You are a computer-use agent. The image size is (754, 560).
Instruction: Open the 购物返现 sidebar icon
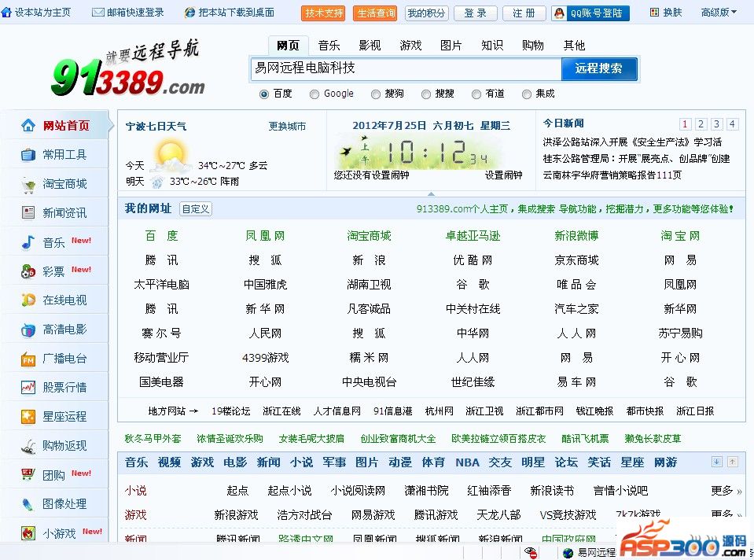28,447
